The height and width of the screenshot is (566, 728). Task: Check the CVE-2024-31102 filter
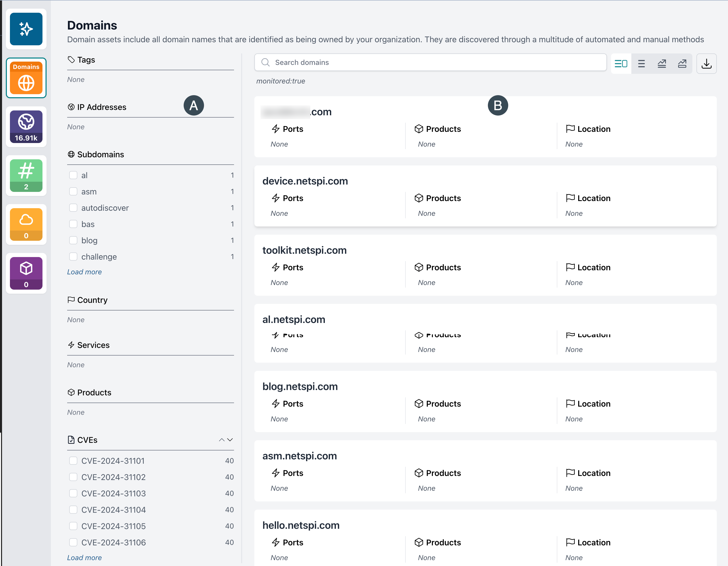(x=73, y=477)
